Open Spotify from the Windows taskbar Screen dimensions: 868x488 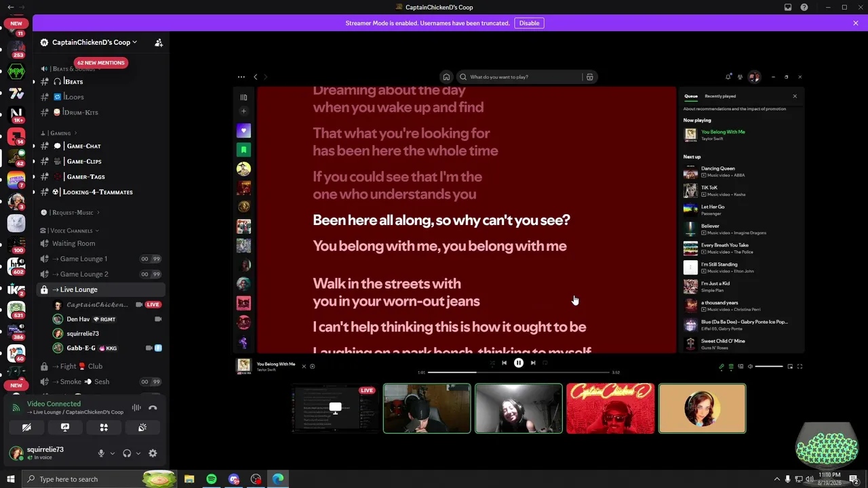click(212, 479)
